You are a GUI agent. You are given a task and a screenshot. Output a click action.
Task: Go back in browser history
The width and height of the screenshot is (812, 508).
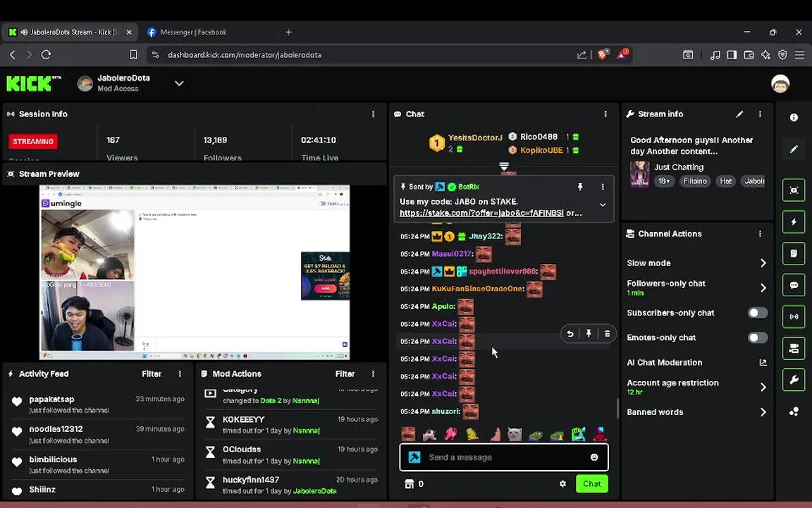pyautogui.click(x=13, y=54)
